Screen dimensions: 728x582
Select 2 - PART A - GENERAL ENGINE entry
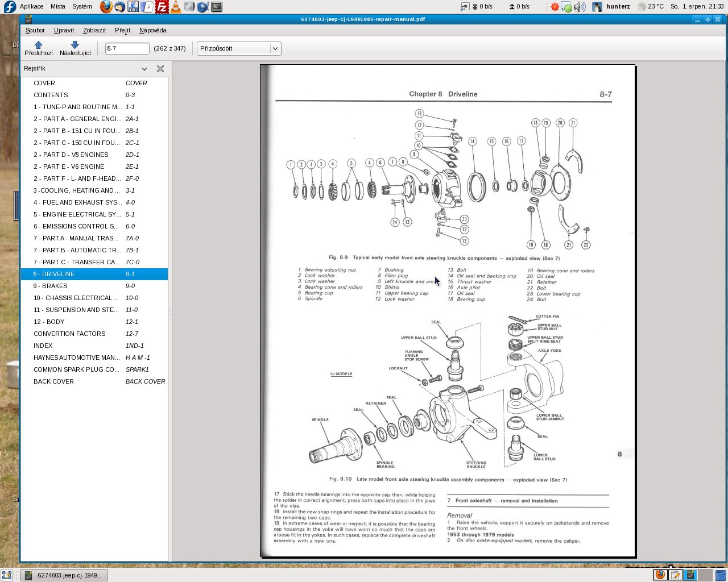(x=94, y=119)
